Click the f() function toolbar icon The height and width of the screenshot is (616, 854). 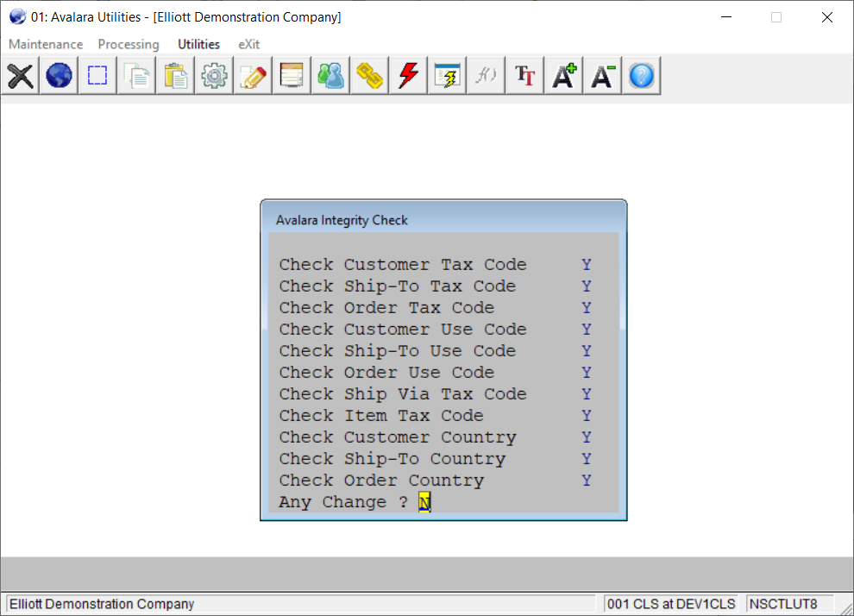click(486, 76)
